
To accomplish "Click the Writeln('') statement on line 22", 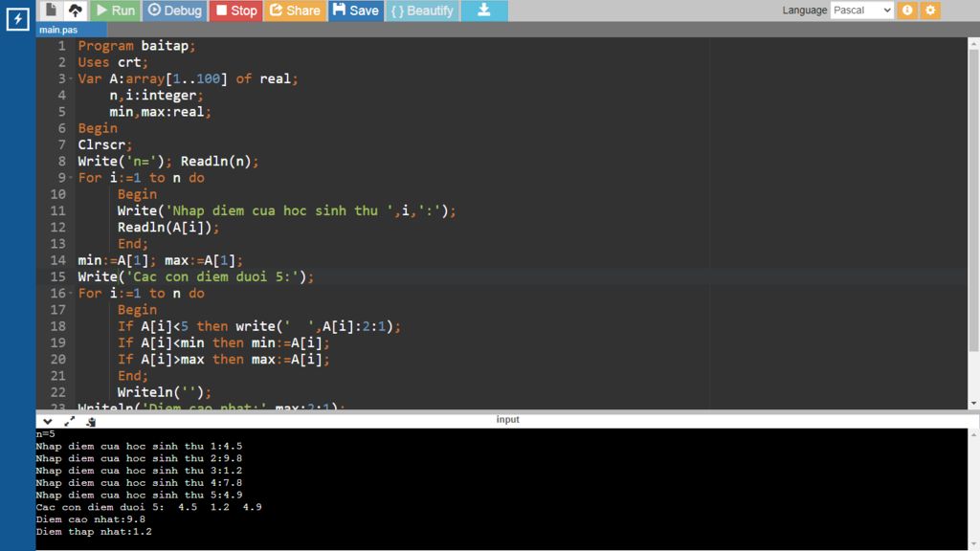I will [165, 392].
